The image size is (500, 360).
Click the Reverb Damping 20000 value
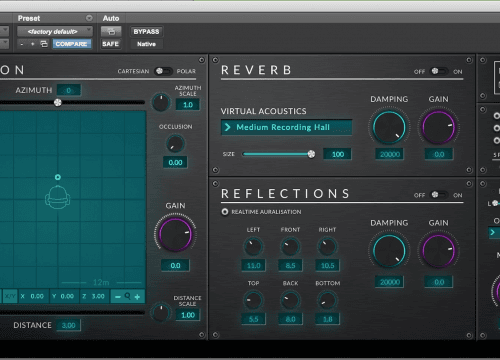pyautogui.click(x=390, y=154)
